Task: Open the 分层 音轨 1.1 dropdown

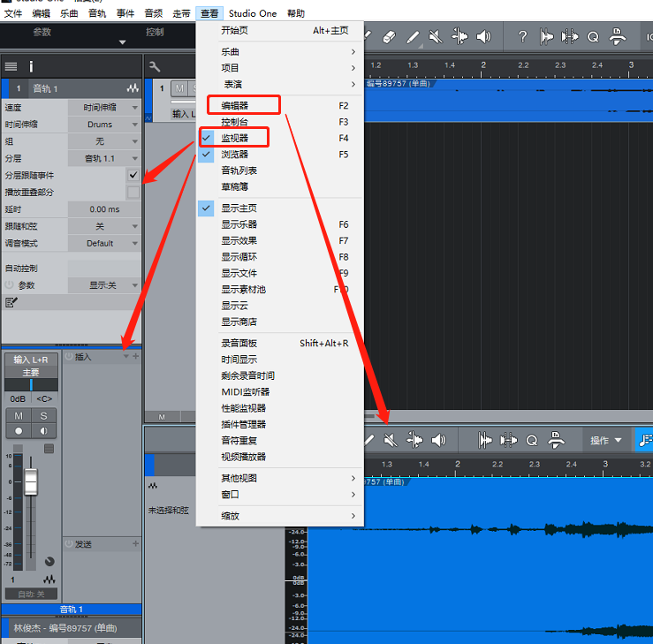Action: [104, 158]
